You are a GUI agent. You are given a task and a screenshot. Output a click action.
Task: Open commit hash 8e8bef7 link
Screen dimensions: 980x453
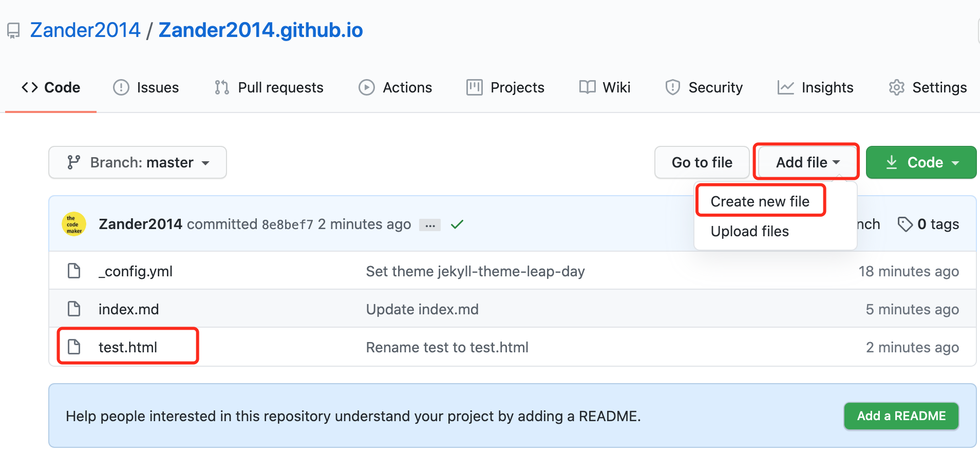tap(287, 224)
